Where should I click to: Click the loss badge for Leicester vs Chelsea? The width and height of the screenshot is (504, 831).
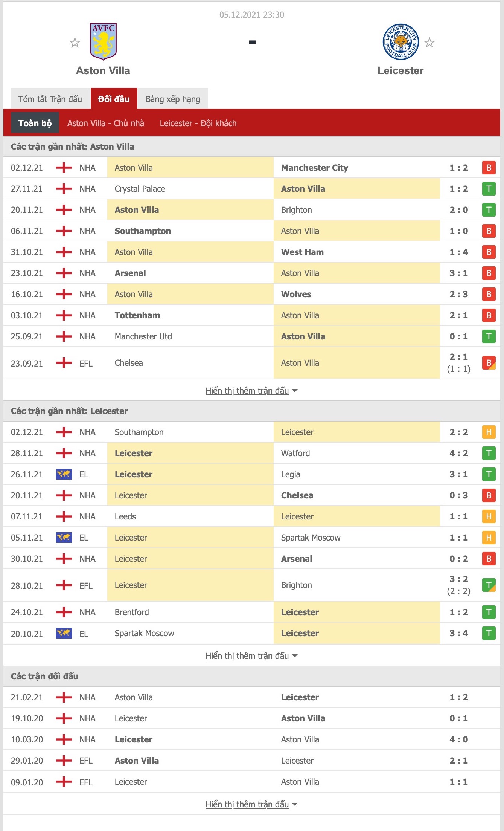point(489,495)
